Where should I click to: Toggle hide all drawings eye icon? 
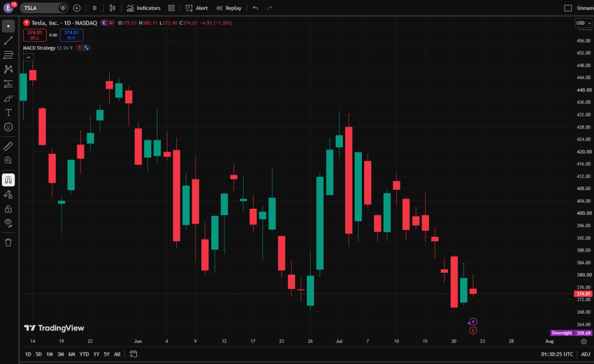(8, 223)
